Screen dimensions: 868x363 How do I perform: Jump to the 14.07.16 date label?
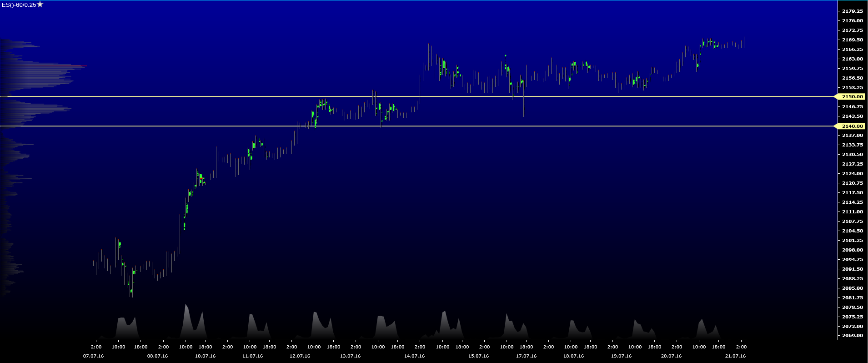point(414,356)
